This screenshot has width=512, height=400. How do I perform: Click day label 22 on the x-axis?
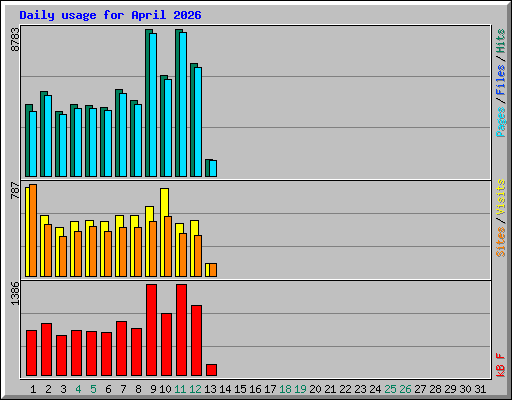(345, 389)
